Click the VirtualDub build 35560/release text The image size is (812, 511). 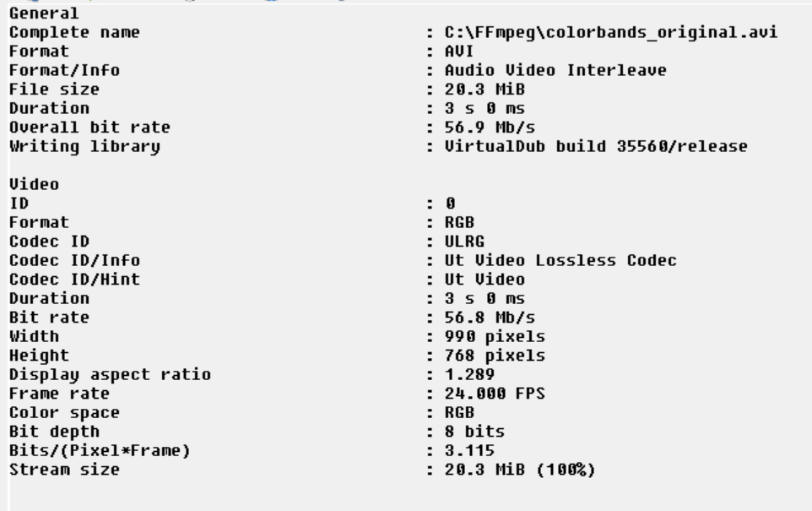(x=596, y=146)
